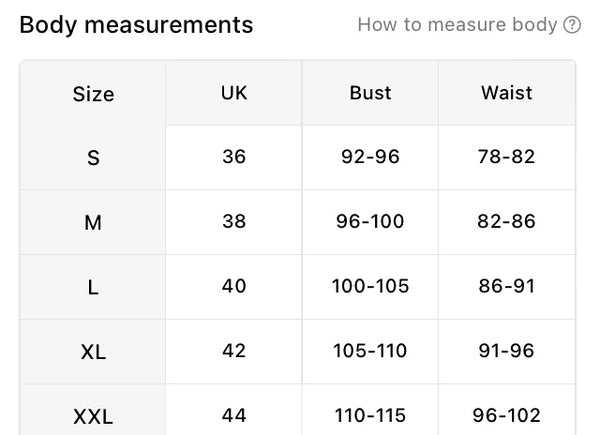Click the S size row label
The width and height of the screenshot is (600, 435).
(x=93, y=158)
